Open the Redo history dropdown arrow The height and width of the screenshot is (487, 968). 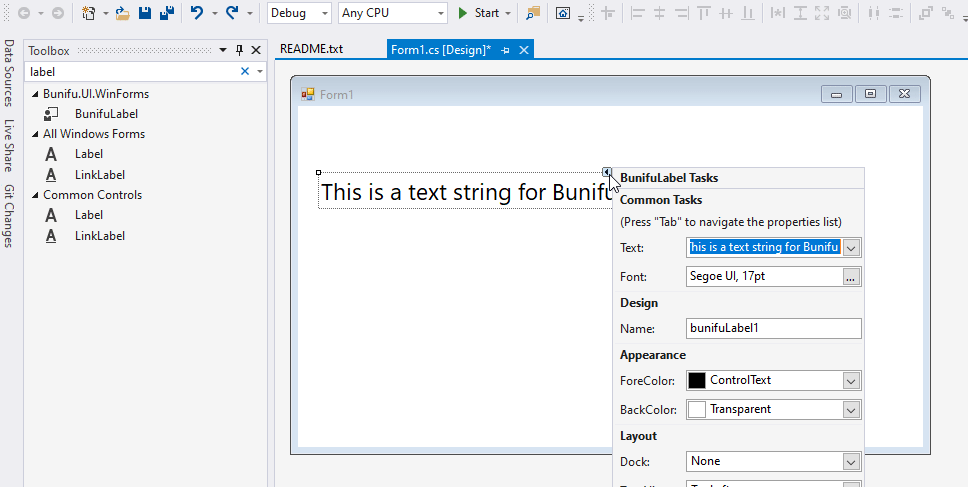coord(250,13)
